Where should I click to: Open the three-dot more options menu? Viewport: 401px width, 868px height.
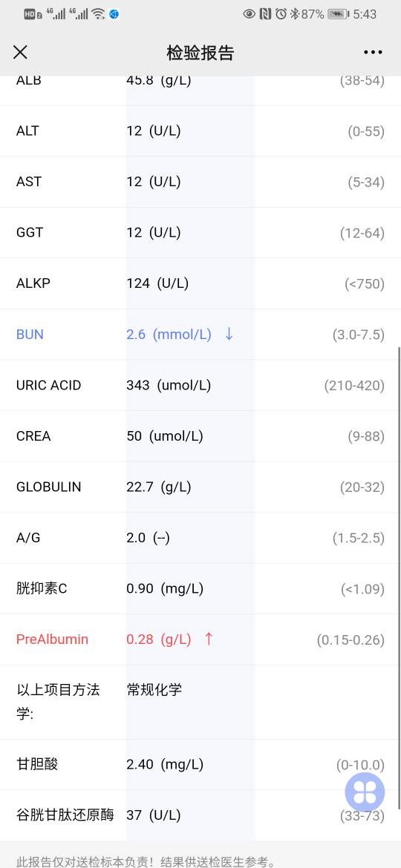click(x=373, y=53)
